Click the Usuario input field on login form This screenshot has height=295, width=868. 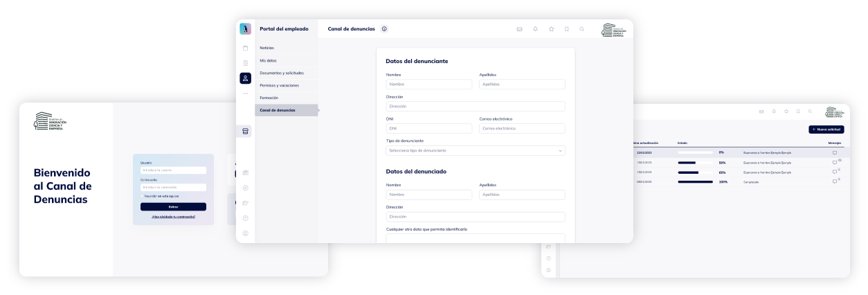click(x=173, y=170)
